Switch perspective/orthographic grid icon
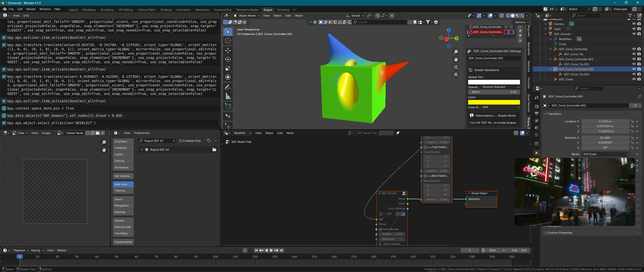The height and width of the screenshot is (272, 644). 456,75
